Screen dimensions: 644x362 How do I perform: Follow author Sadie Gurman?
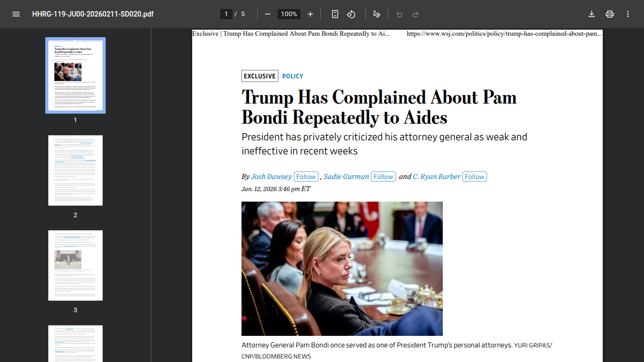point(383,176)
